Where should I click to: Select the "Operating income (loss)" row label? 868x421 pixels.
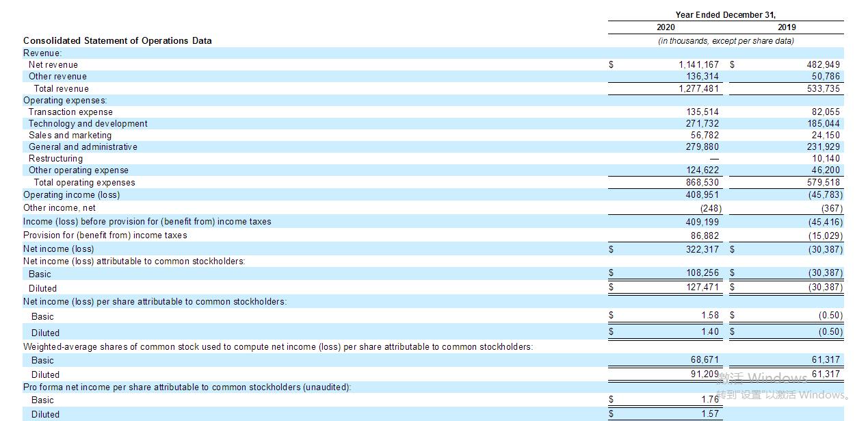coord(71,195)
